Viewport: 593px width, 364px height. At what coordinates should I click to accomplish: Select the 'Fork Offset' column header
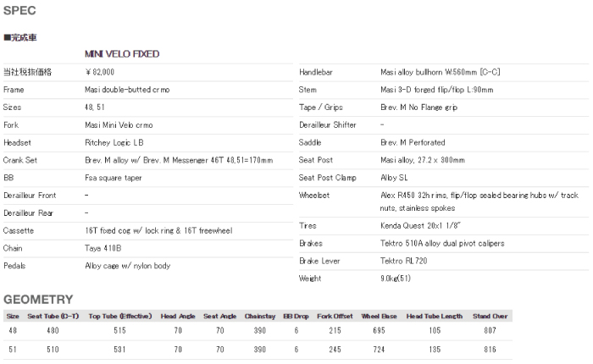(335, 317)
